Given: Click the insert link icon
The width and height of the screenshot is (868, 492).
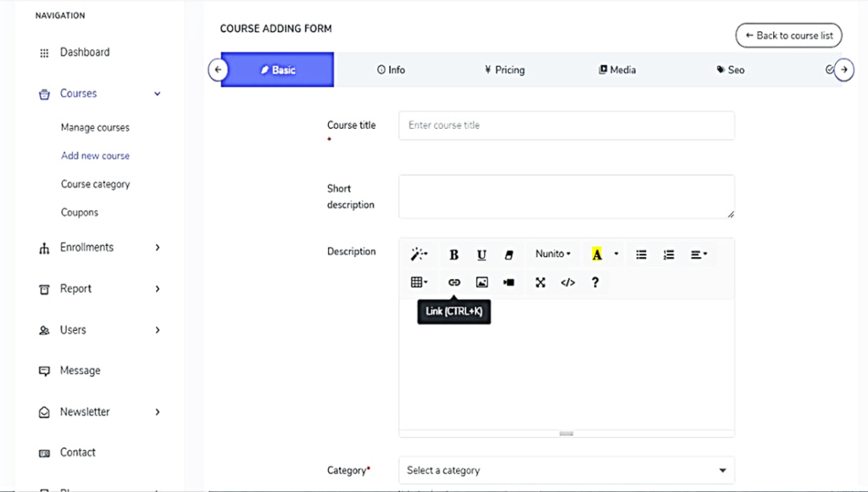Looking at the screenshot, I should (454, 282).
